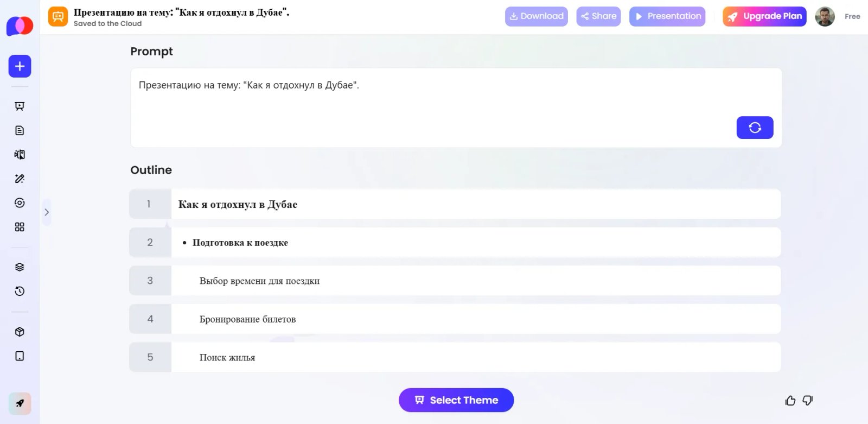This screenshot has height=424, width=868.
Task: Click the Upgrade Plan button
Action: click(x=764, y=16)
